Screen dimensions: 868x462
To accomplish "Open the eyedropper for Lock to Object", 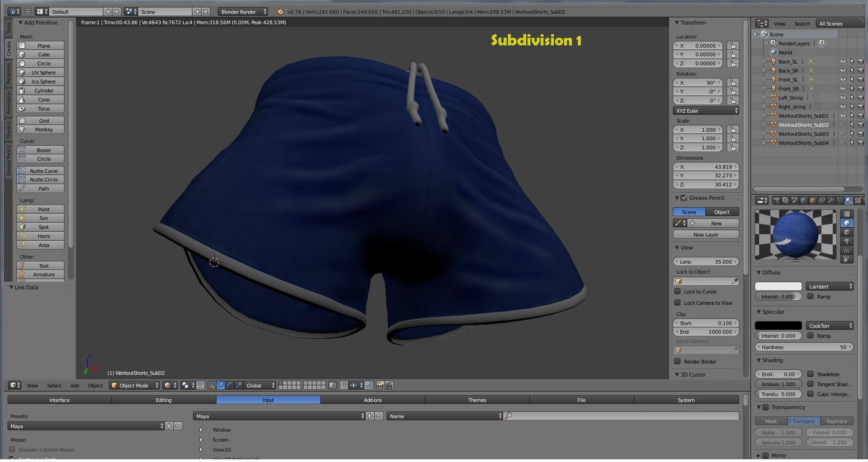I will pos(735,281).
